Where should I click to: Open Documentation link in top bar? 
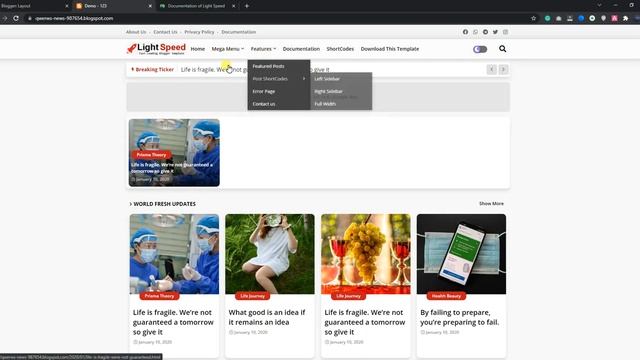pos(239,32)
